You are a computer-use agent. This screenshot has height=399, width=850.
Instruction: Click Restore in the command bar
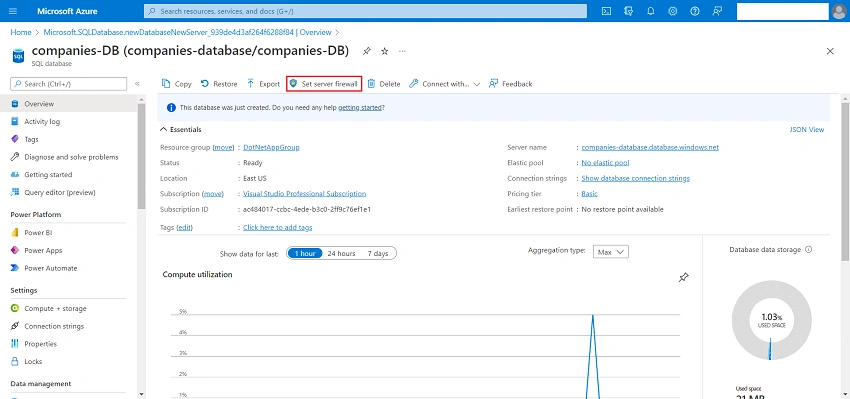pos(219,84)
